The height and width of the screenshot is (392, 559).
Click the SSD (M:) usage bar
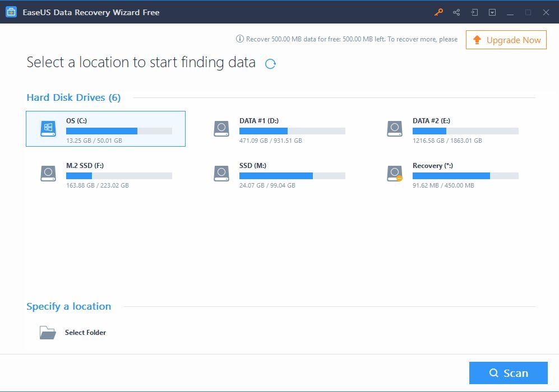pyautogui.click(x=292, y=176)
